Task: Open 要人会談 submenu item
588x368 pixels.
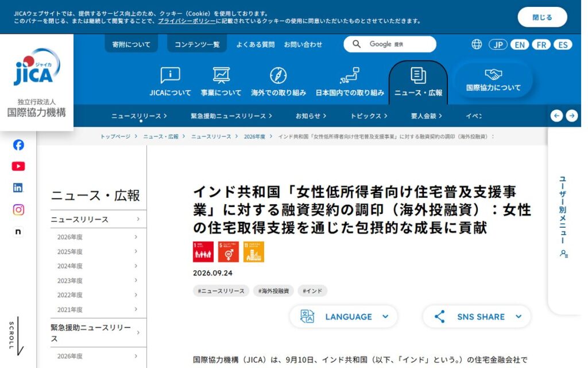Action: coord(427,116)
